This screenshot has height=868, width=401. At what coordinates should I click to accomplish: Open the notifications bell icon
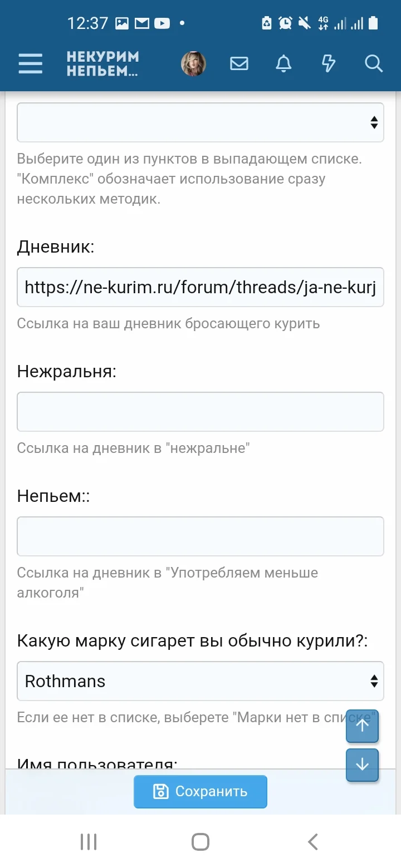[x=283, y=63]
